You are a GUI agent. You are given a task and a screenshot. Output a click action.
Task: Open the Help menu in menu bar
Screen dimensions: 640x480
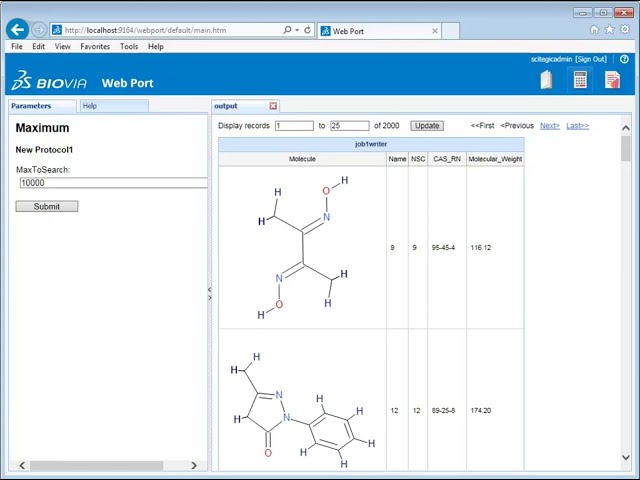coord(156,47)
